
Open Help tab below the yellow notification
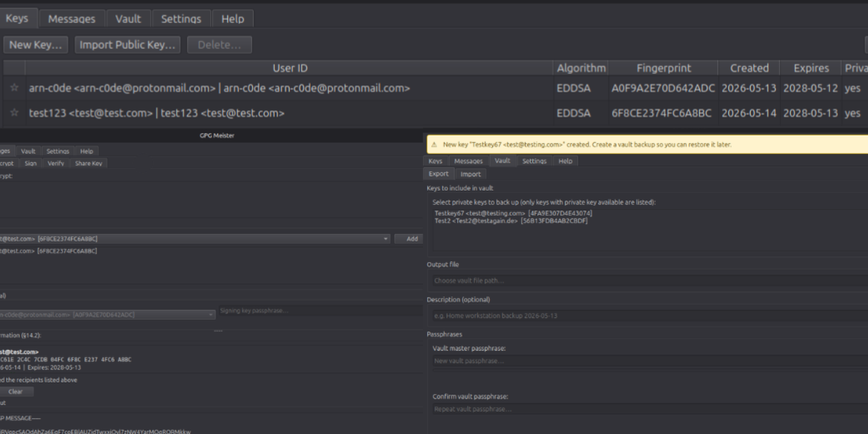[566, 161]
